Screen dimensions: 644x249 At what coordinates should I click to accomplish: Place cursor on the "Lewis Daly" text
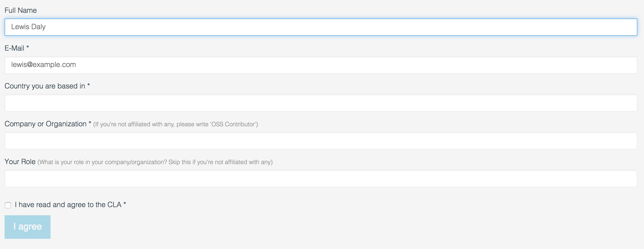pyautogui.click(x=28, y=27)
